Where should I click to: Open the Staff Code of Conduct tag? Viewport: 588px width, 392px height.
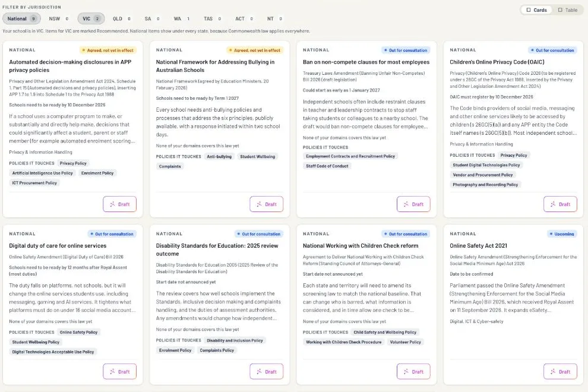[x=327, y=166]
